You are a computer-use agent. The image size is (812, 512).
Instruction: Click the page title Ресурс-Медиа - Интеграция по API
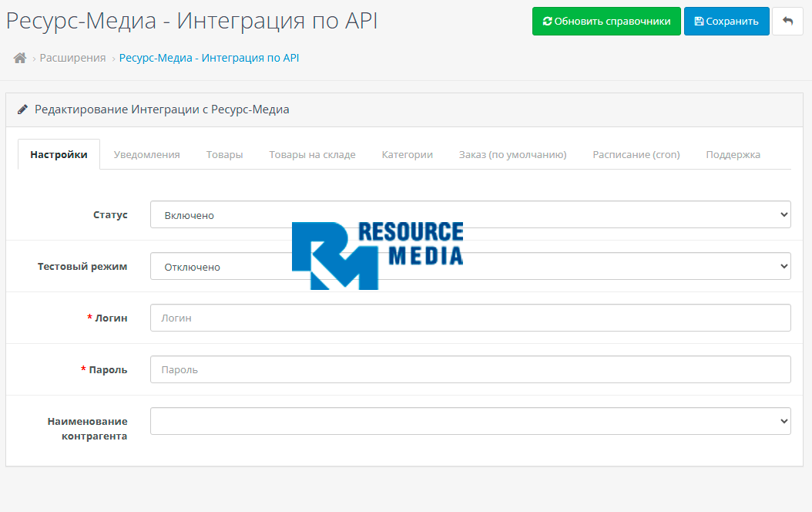click(192, 21)
